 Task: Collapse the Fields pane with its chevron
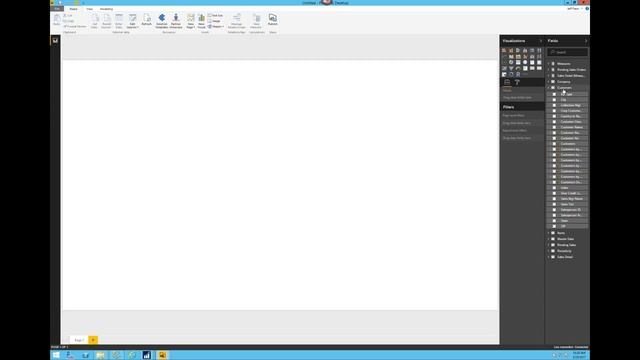(586, 41)
